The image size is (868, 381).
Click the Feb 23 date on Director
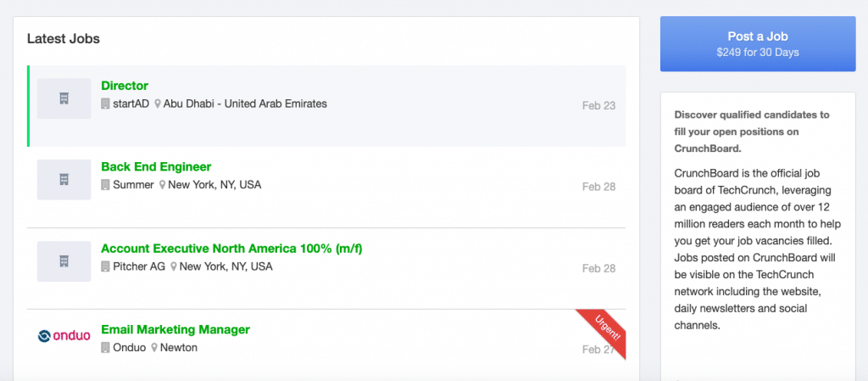click(x=598, y=106)
